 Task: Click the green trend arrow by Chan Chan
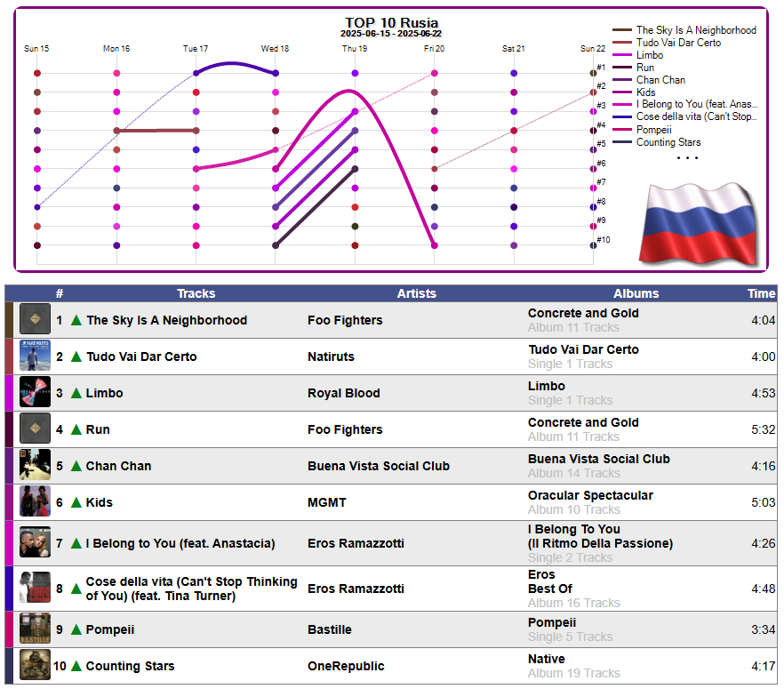(x=76, y=466)
